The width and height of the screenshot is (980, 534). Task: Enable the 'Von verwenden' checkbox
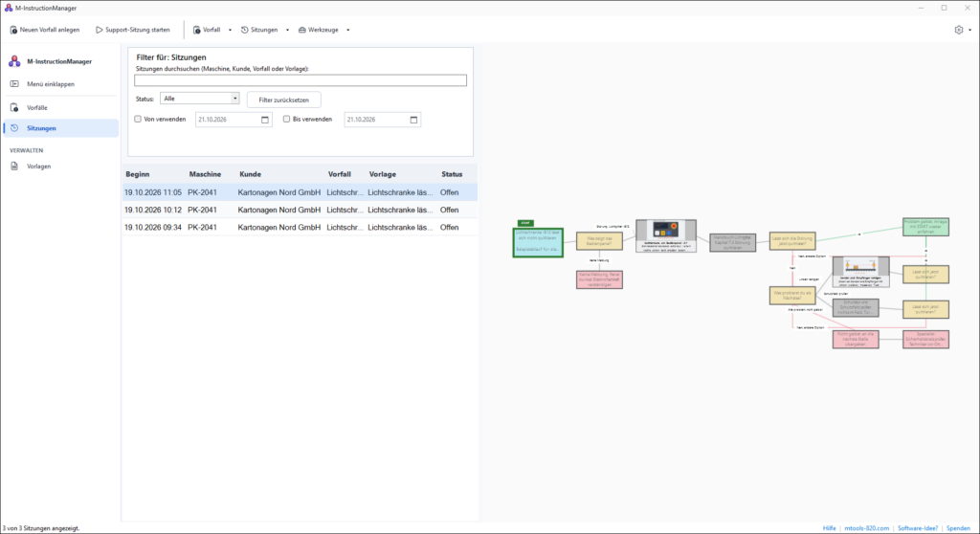(x=138, y=119)
